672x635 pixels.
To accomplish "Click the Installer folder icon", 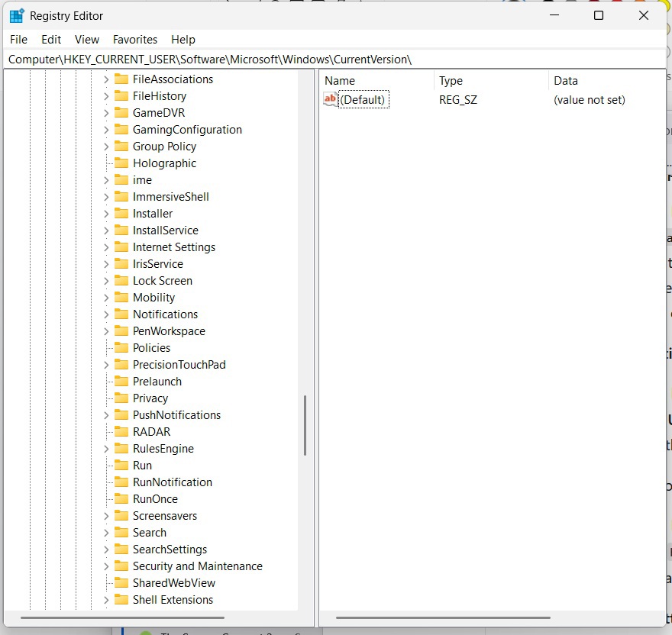I will click(121, 214).
